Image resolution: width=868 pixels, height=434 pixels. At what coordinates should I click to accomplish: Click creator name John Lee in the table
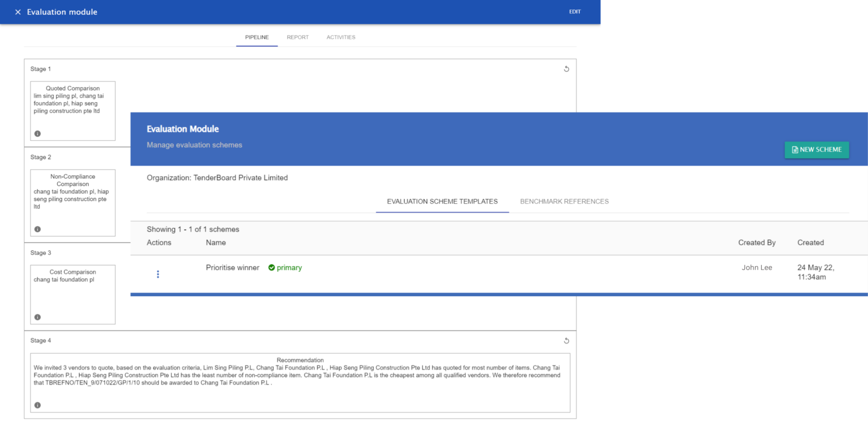(x=757, y=267)
